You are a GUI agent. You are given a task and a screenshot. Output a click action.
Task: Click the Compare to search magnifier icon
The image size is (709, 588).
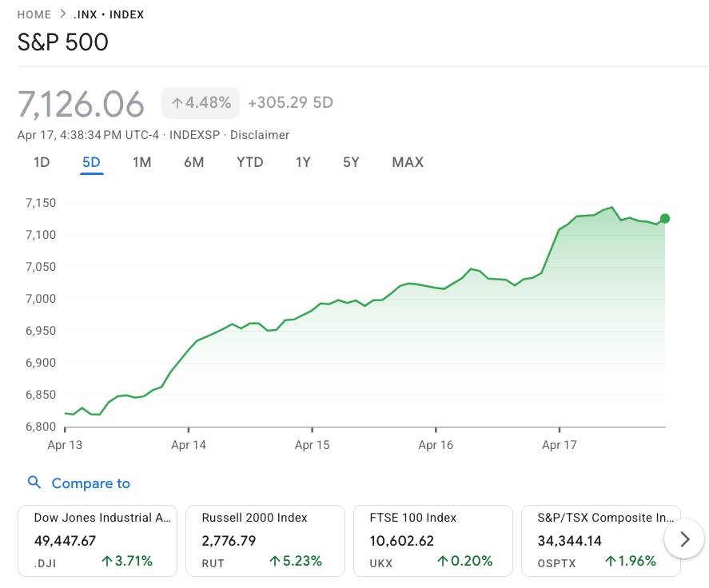coord(34,483)
